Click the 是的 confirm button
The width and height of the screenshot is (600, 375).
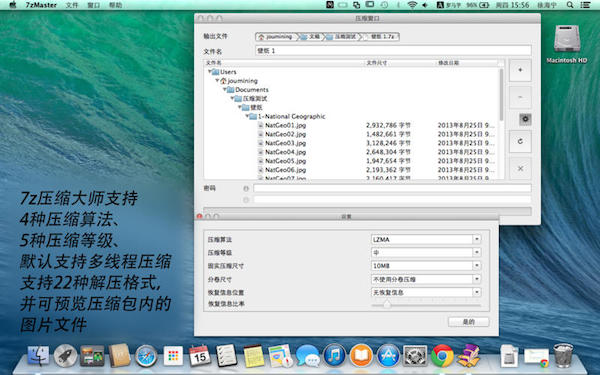(x=468, y=322)
